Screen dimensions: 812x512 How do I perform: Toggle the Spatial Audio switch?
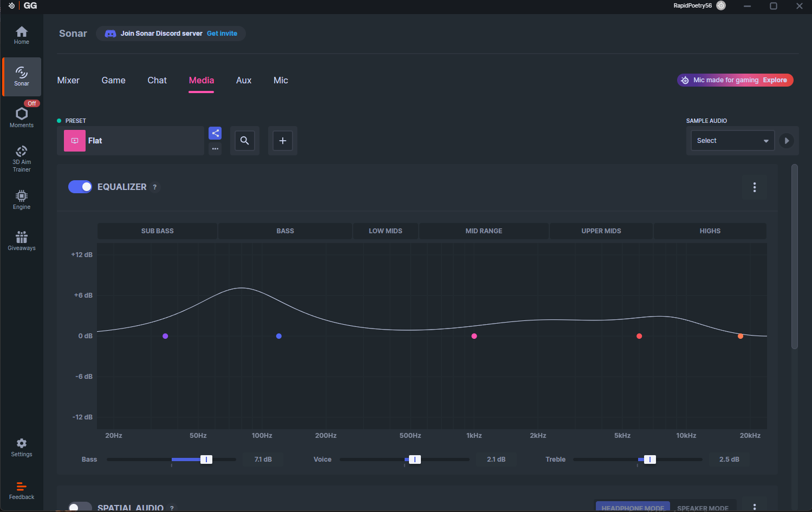tap(80, 507)
